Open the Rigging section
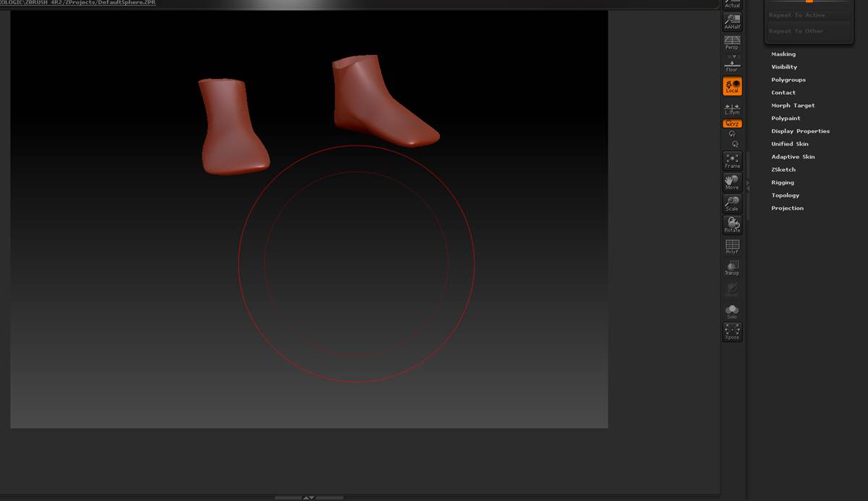 [x=783, y=182]
